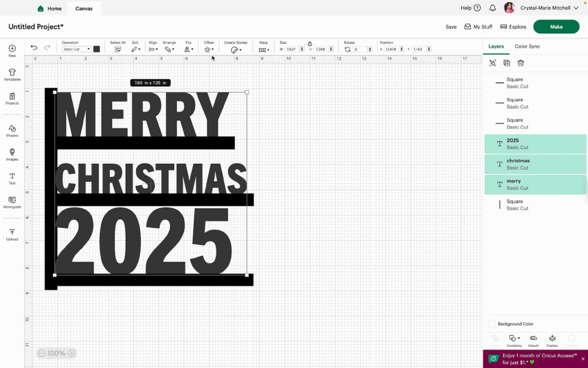Open the operation color swatch
Screen dimensions: 588x368
[96, 49]
